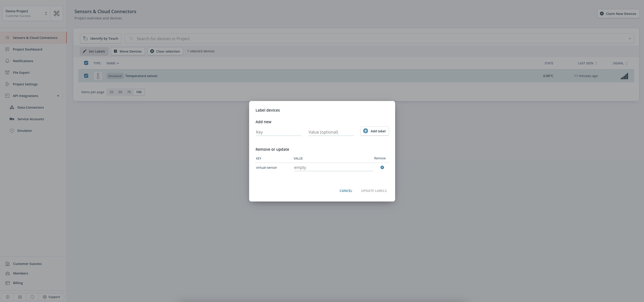Viewport: 644px width, 302px height.
Task: Remove the virtual-sensor label
Action: click(x=382, y=167)
